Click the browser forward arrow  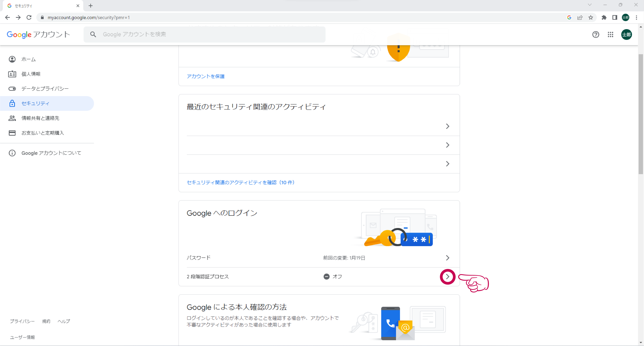[x=18, y=17]
